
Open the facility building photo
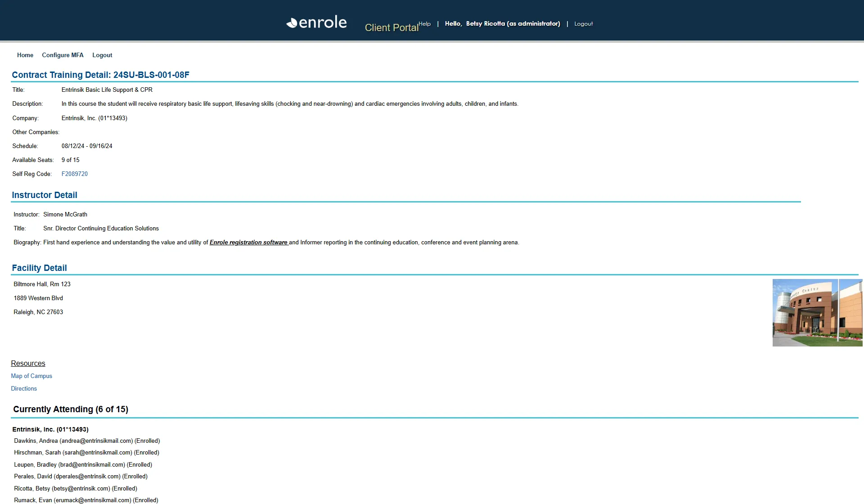(x=817, y=312)
